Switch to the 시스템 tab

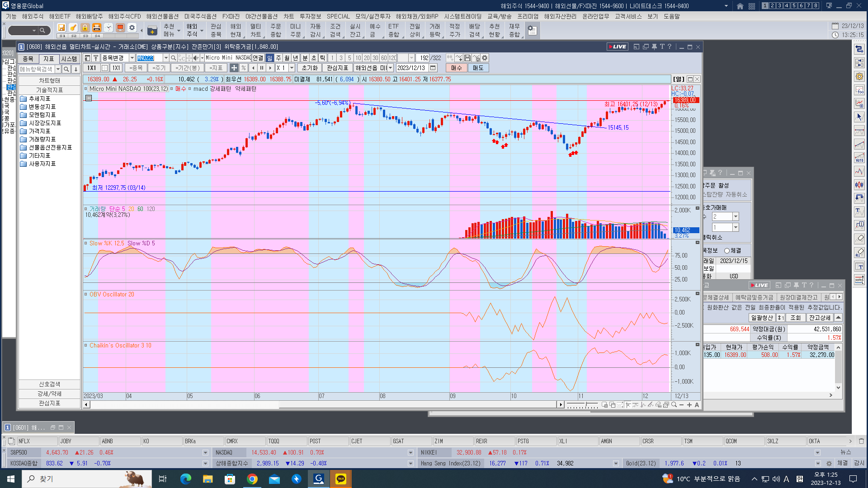(x=69, y=59)
